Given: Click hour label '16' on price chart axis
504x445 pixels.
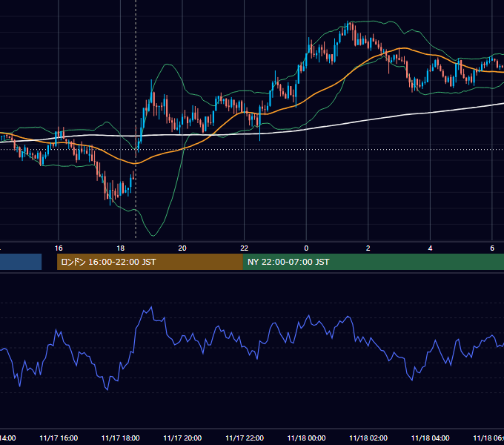Looking at the screenshot, I should [x=59, y=248].
